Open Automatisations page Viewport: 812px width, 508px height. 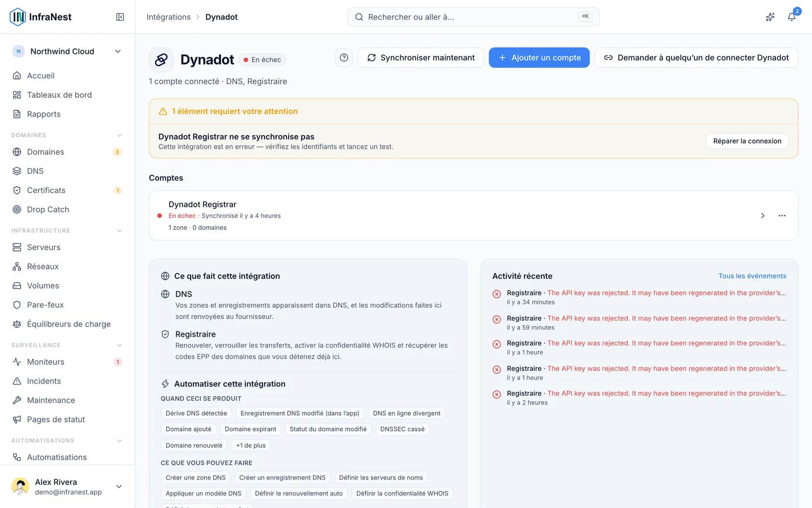(67, 457)
